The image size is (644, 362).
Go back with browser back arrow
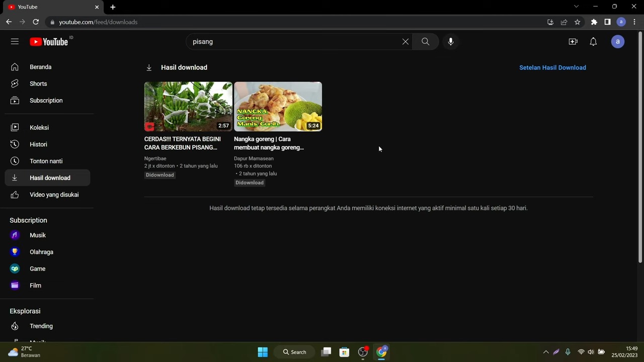[9, 22]
